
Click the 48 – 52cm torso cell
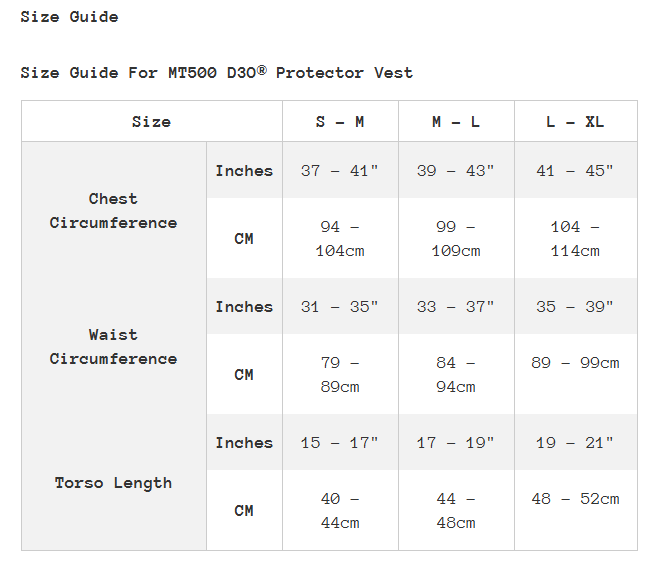[x=575, y=499]
